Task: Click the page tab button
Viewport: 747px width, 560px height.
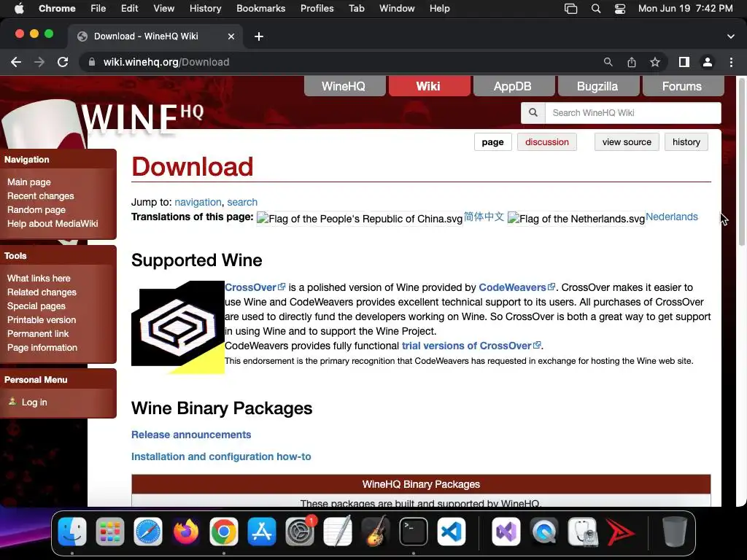Action: (x=492, y=142)
